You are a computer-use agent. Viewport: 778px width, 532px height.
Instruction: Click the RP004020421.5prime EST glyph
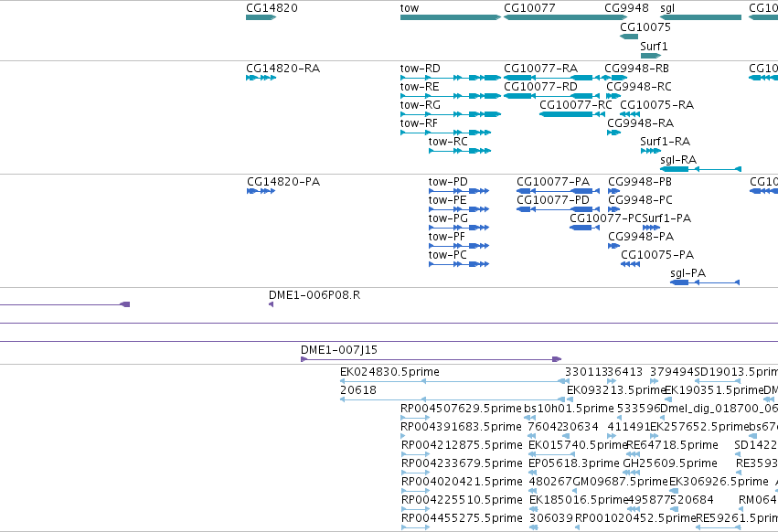point(415,491)
